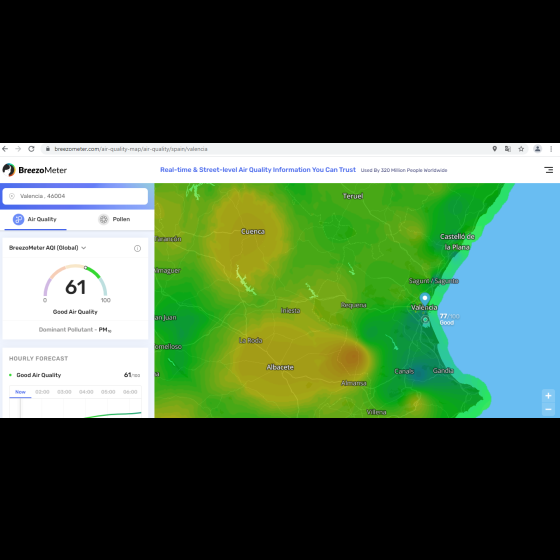Open the browser profile avatar
The image size is (560, 560).
pos(538,149)
